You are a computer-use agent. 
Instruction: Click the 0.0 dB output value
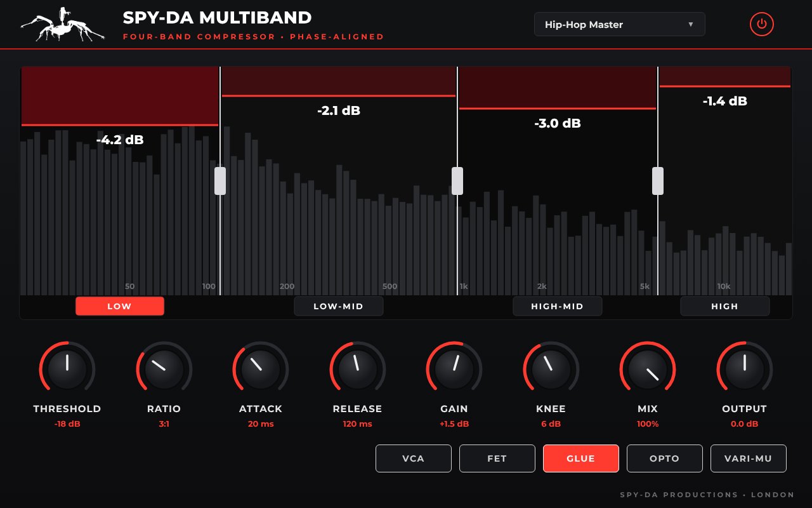(745, 424)
